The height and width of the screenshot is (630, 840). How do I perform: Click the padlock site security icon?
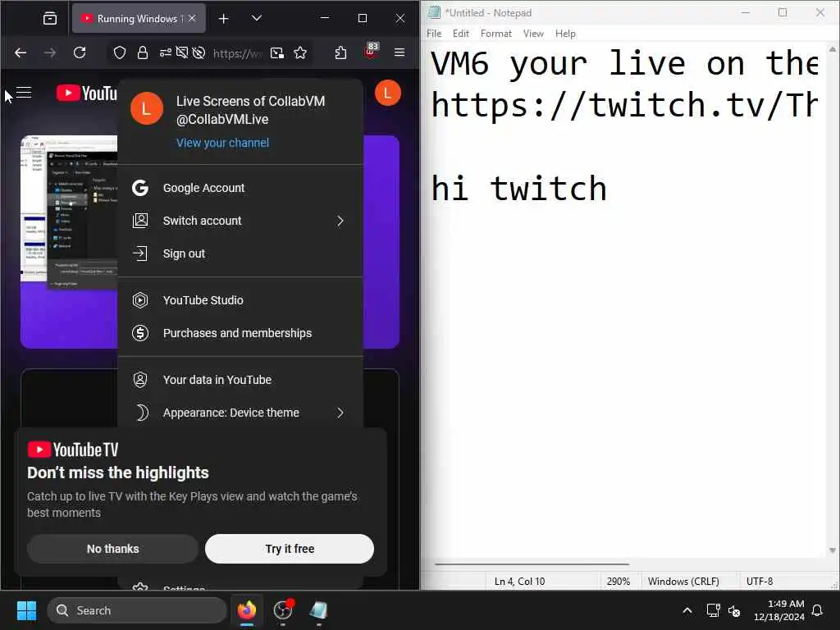point(143,52)
